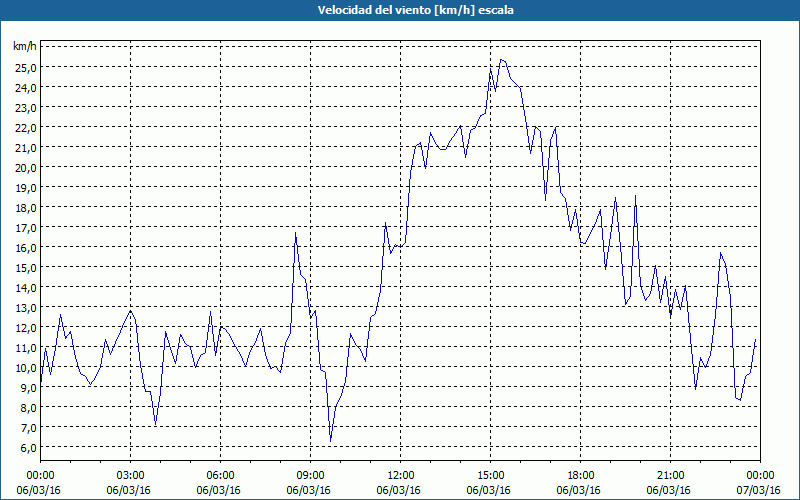
Task: Click the "7,0" y-axis value
Action: tap(29, 428)
